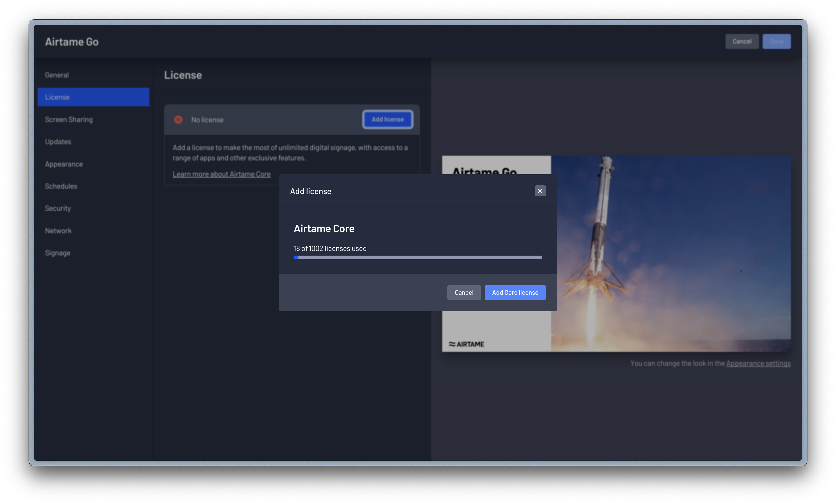Click the rocket launch preview image
Image resolution: width=836 pixels, height=504 pixels.
coord(670,254)
